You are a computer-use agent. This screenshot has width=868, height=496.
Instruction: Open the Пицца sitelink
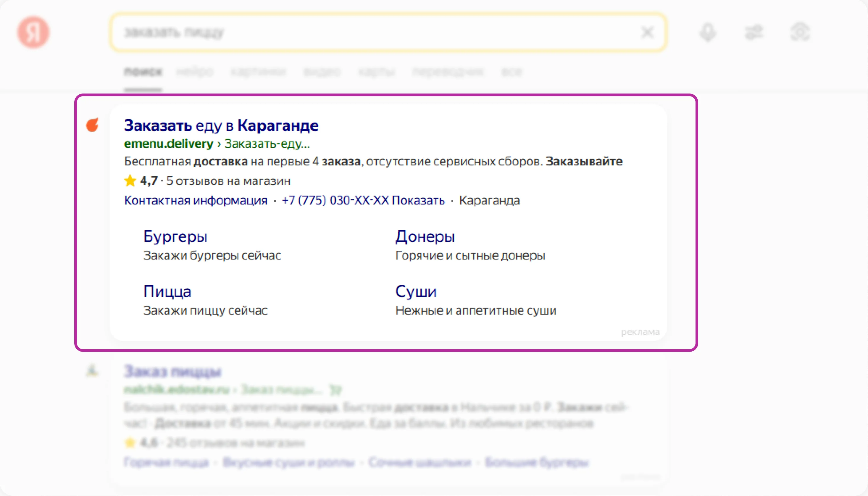click(167, 291)
